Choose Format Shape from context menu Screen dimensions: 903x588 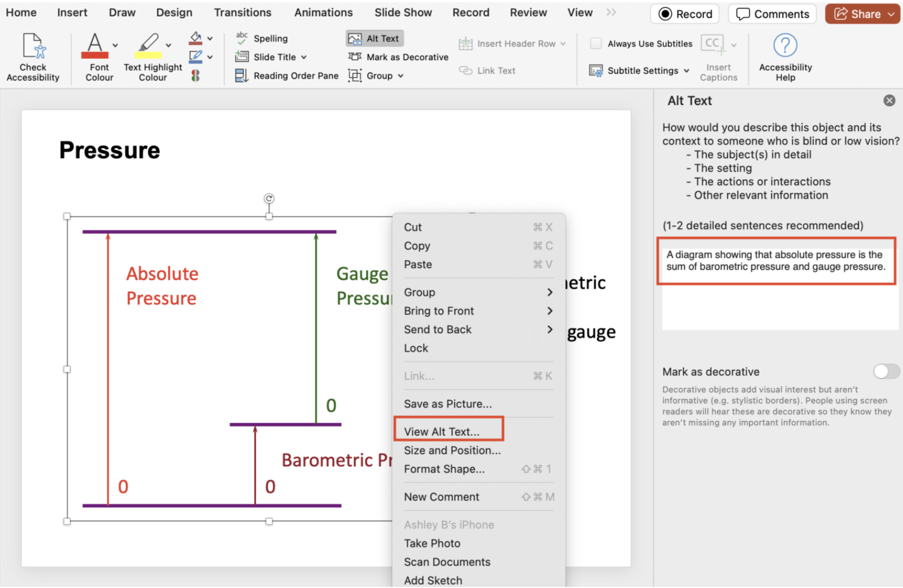pyautogui.click(x=478, y=469)
